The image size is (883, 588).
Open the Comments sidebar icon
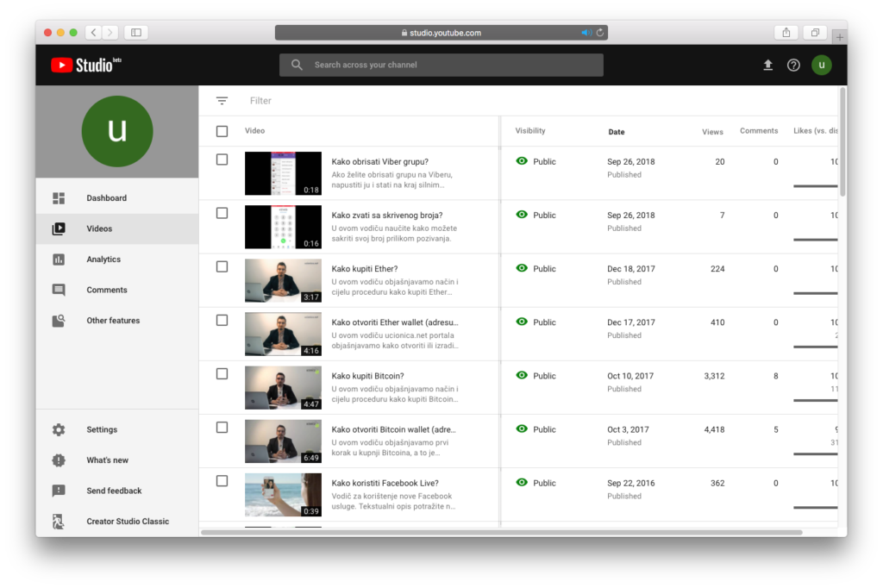click(x=59, y=291)
